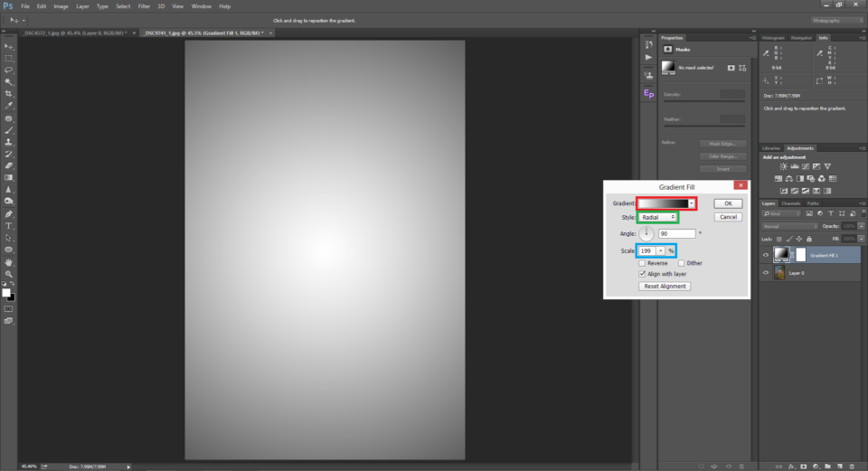Enable the Dither checkbox
The width and height of the screenshot is (868, 471).
pyautogui.click(x=681, y=263)
